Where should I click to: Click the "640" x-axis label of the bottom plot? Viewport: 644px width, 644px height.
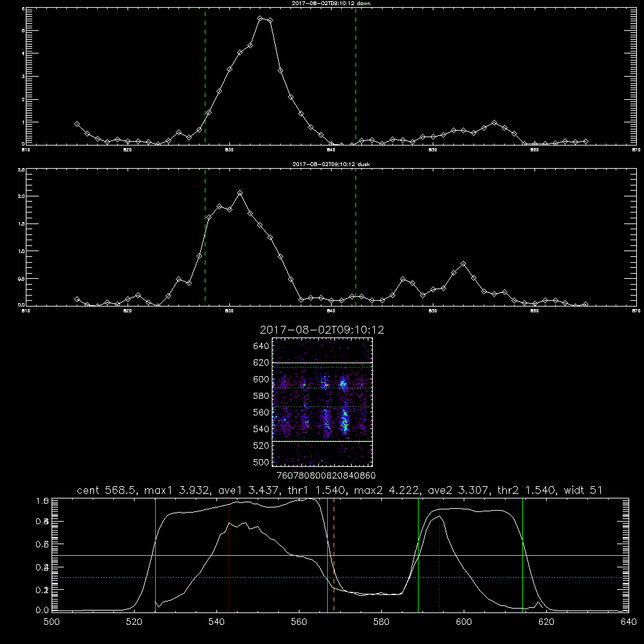click(x=629, y=622)
